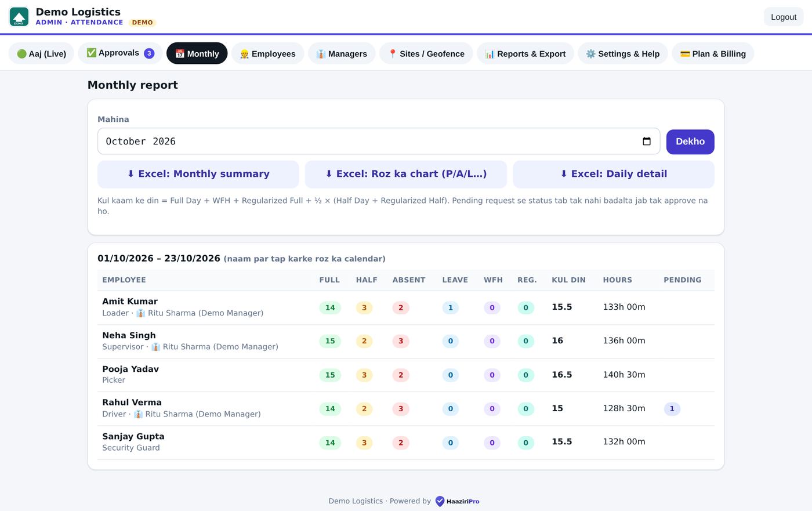Click Pooja Yadav's half-day badge showing 3
The image size is (812, 511).
[x=364, y=375]
